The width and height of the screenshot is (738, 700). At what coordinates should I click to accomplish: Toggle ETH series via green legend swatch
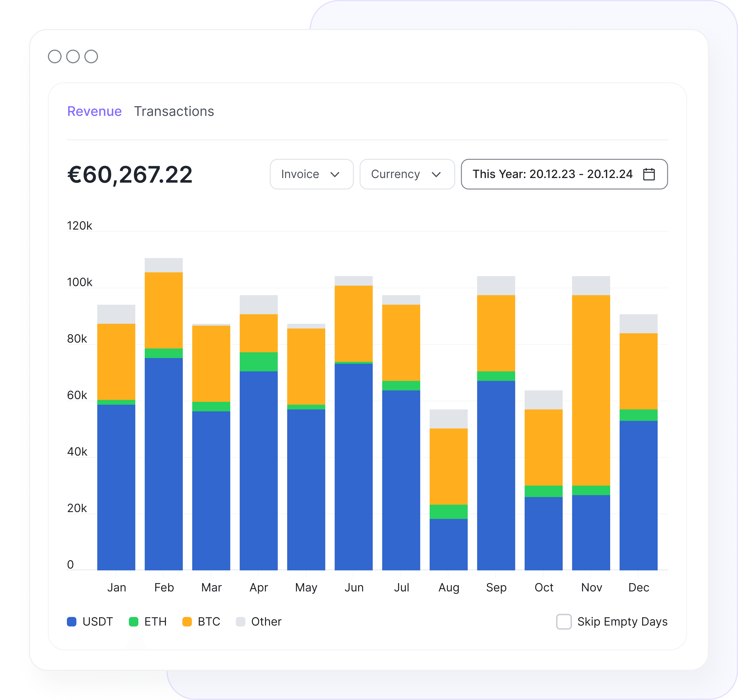tap(134, 622)
